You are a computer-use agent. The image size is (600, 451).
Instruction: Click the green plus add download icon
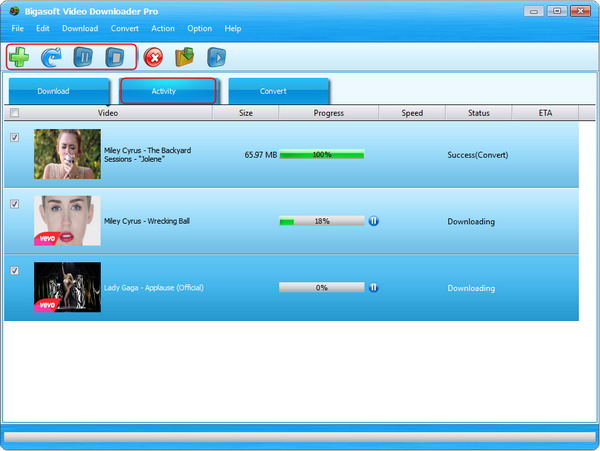19,57
